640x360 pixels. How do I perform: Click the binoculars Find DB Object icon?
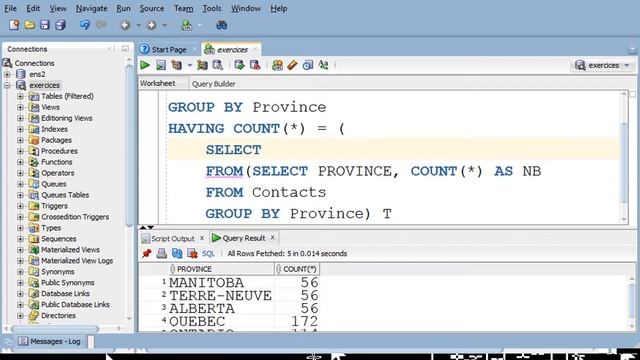222,25
